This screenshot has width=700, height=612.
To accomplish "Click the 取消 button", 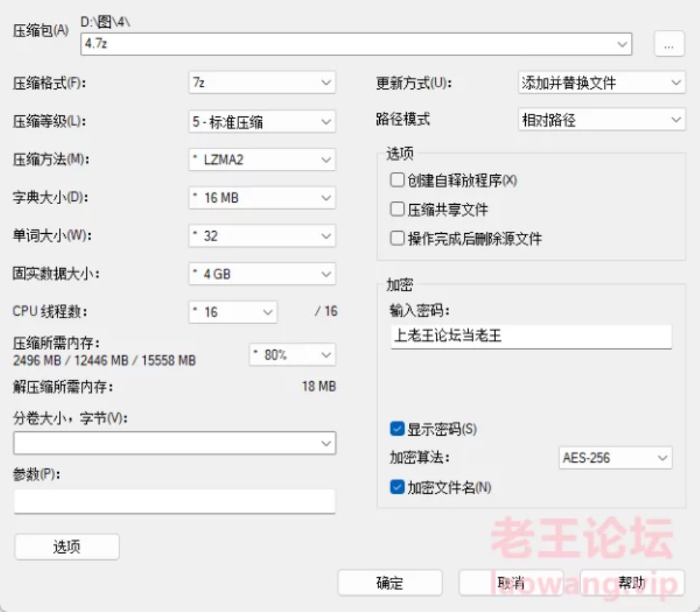I will [x=510, y=583].
